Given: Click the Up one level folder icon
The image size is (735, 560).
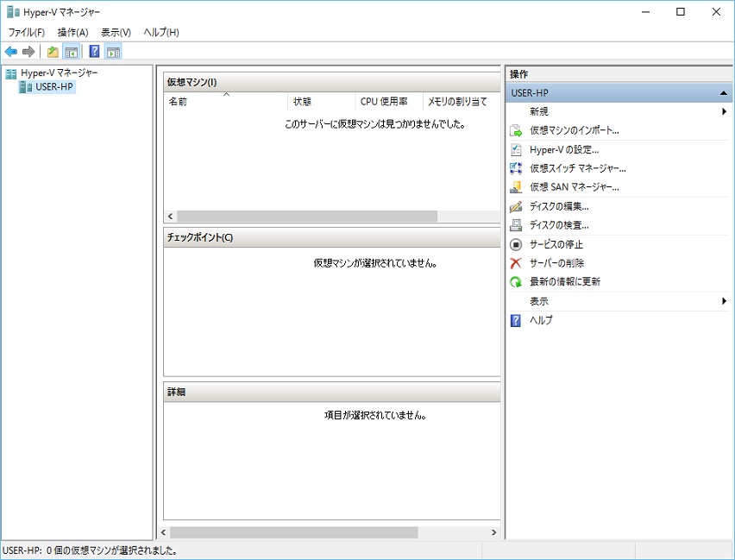Looking at the screenshot, I should click(x=53, y=52).
